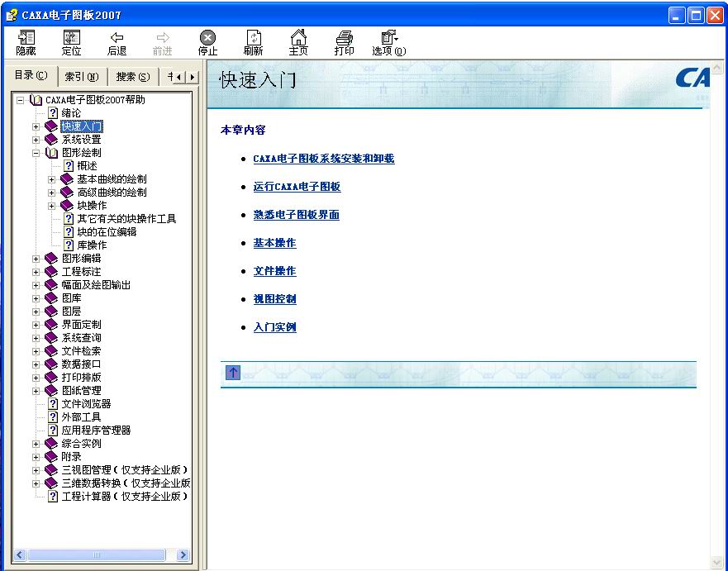Open the 运行CAXA电子图板 link
Image resolution: width=728 pixels, height=571 pixels.
(297, 187)
